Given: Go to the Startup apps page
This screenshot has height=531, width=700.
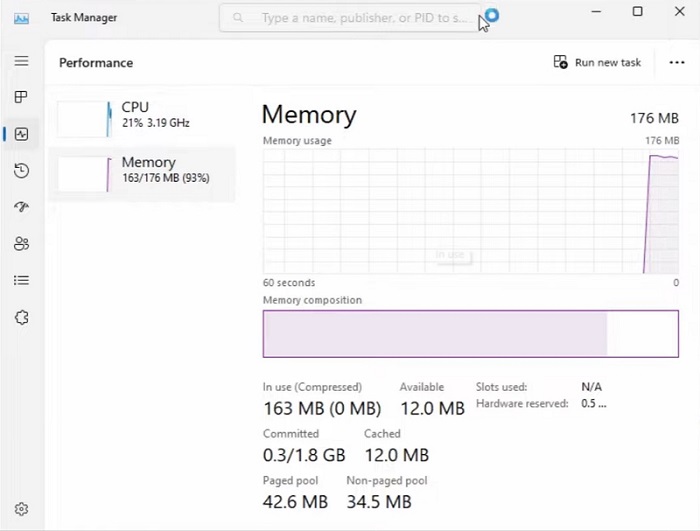Looking at the screenshot, I should [21, 207].
